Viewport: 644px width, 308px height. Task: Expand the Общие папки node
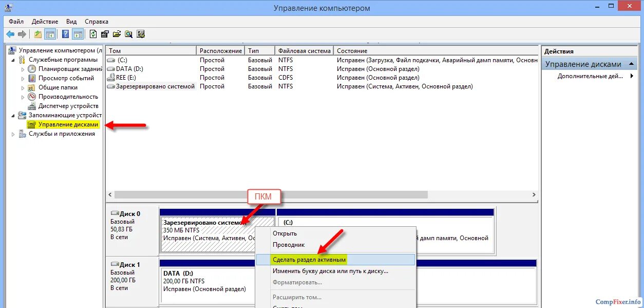tap(23, 87)
